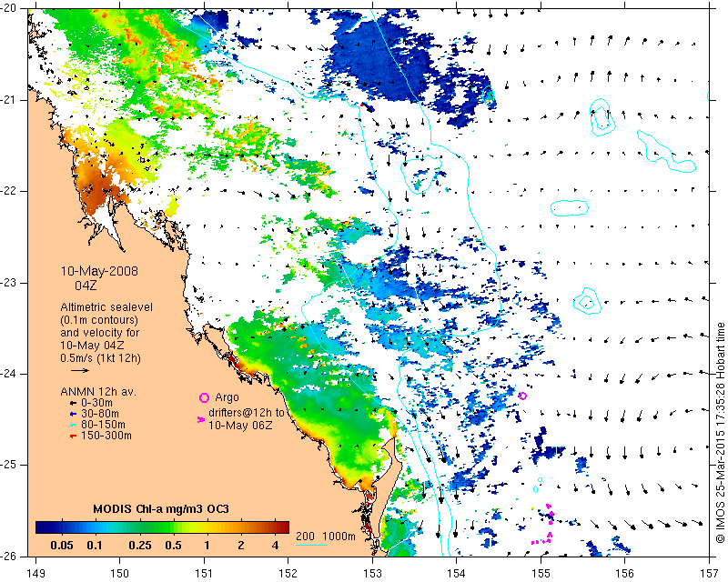Click the '157' longitude axis label

click(710, 574)
